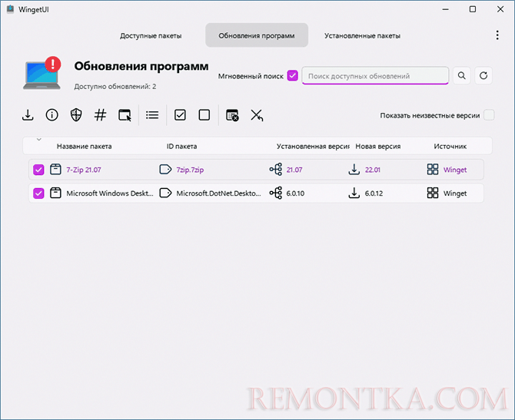Click the hash skip-integrity-check icon
This screenshot has height=420, width=515.
(x=100, y=115)
